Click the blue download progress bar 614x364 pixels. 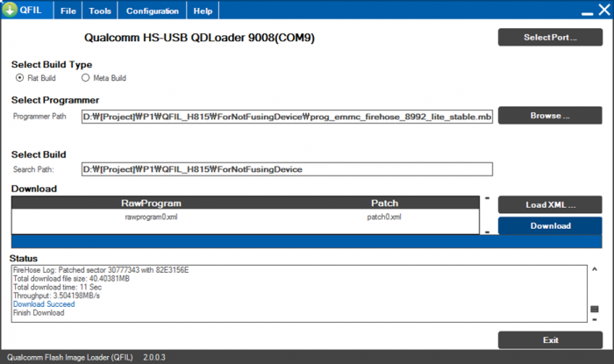[307, 241]
